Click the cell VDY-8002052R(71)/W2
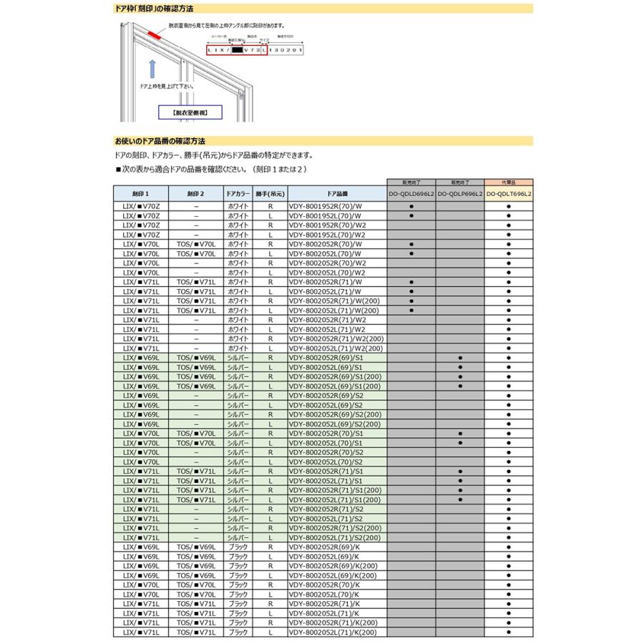The width and height of the screenshot is (644, 644). [337, 320]
